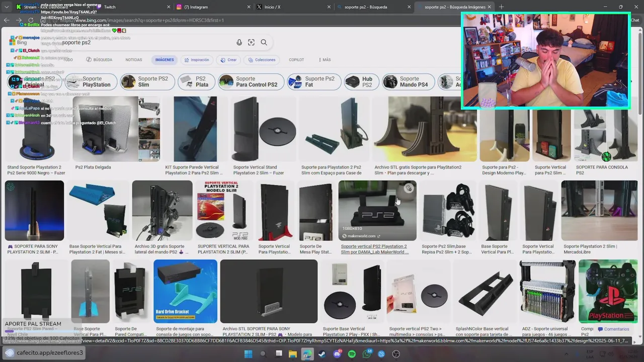
Task: Open SplashNColor Base vertical image
Action: pyautogui.click(x=484, y=292)
